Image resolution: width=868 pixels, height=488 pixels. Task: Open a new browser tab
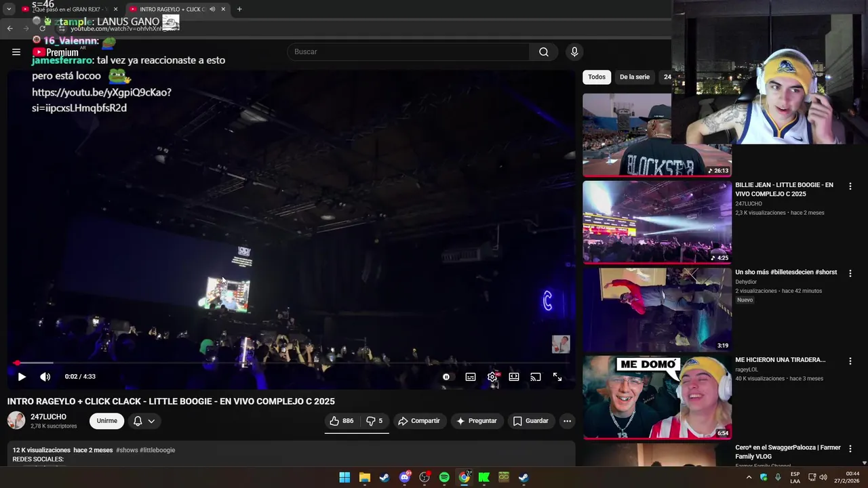point(239,9)
